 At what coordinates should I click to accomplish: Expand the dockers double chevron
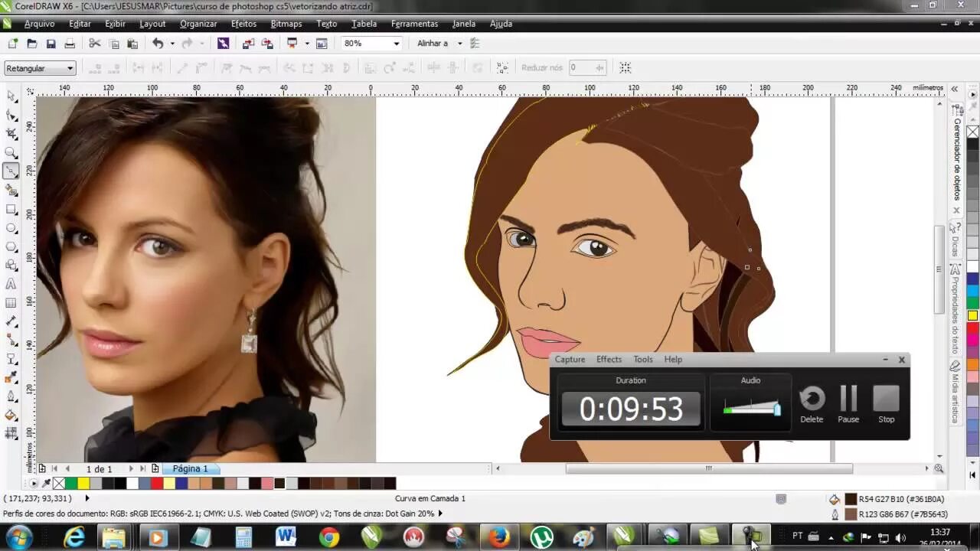coord(955,89)
